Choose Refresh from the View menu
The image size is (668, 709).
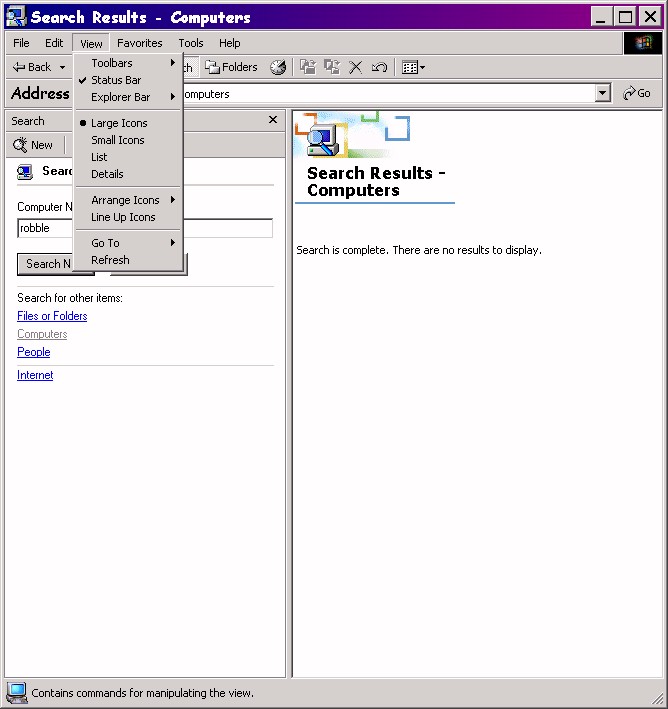(x=128, y=260)
